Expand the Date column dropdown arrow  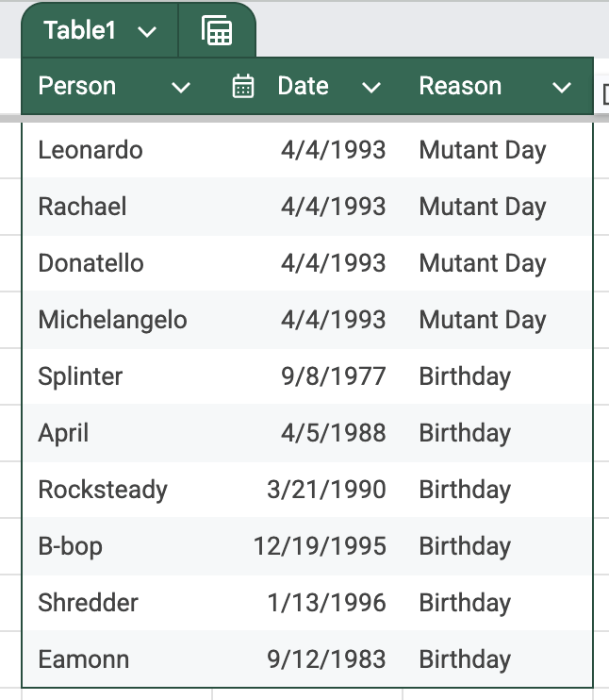pyautogui.click(x=371, y=88)
